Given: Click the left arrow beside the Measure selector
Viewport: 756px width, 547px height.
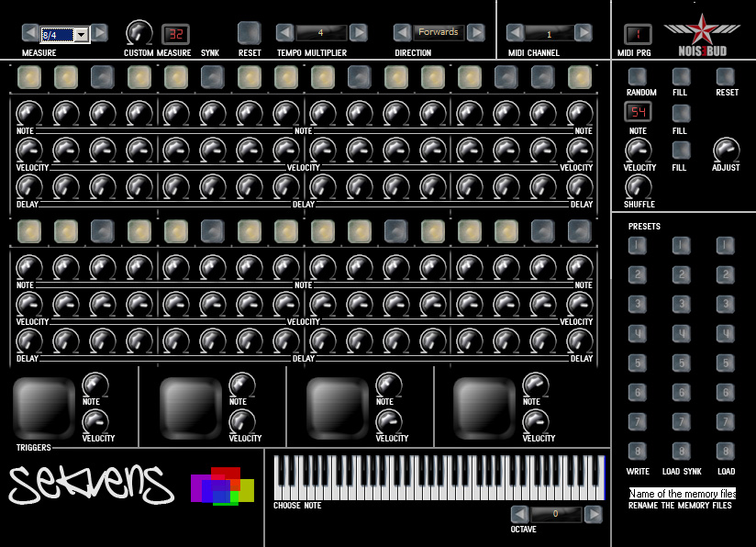Looking at the screenshot, I should [x=30, y=33].
